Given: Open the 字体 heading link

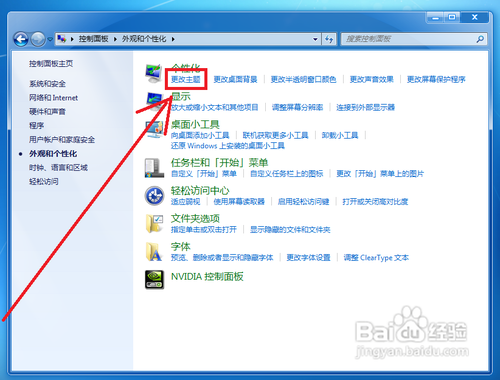Looking at the screenshot, I should (180, 247).
